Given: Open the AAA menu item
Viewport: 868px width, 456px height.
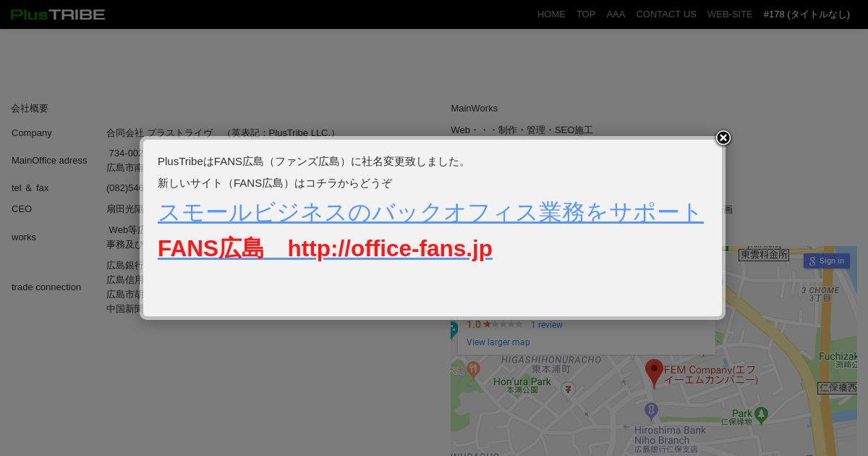Looking at the screenshot, I should click(616, 14).
